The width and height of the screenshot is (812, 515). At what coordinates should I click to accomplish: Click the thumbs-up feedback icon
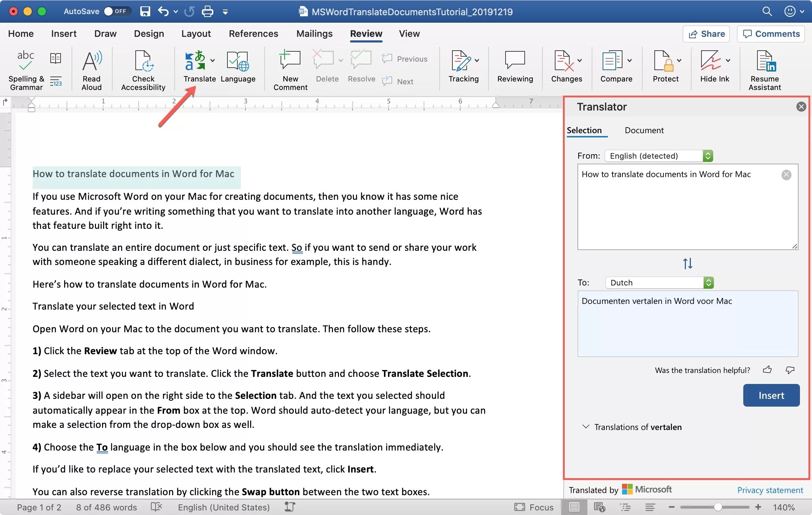767,370
